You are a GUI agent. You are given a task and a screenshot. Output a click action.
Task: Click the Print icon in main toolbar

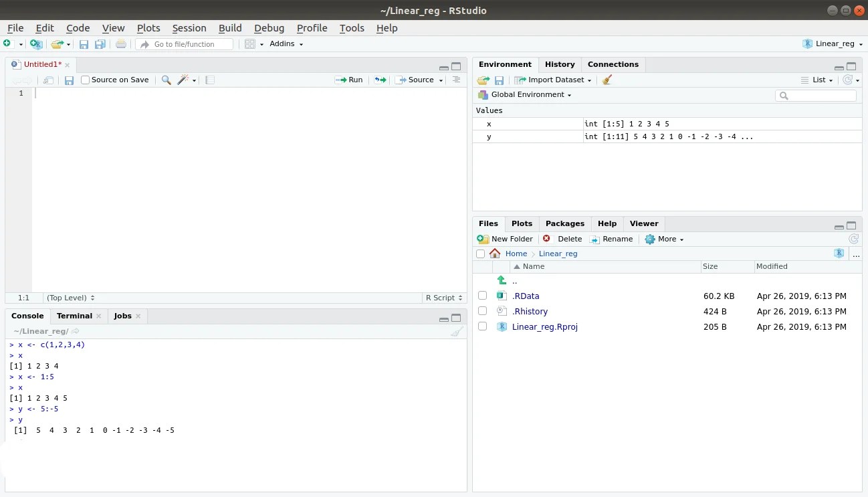120,44
